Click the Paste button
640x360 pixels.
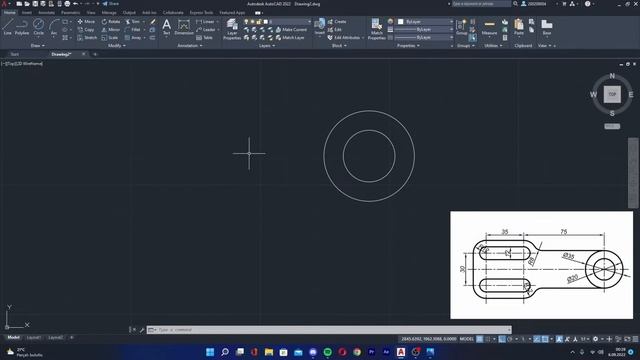519,27
